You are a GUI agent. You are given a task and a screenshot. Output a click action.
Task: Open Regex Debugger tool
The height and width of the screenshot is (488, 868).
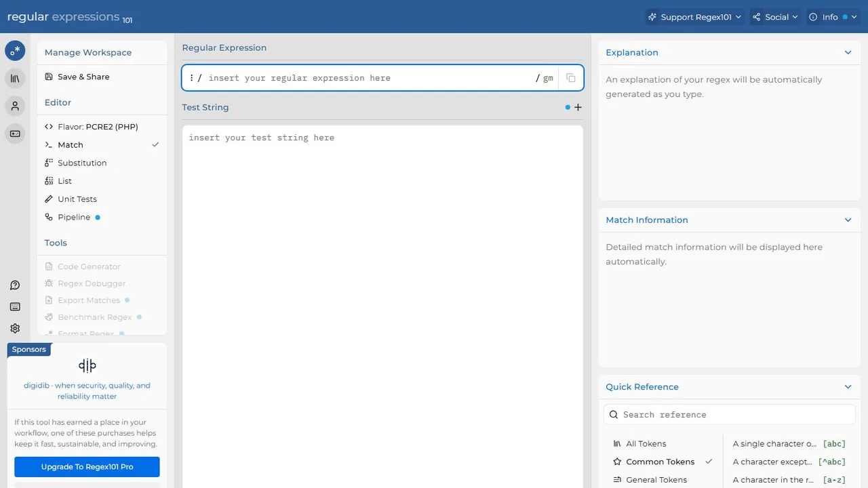pyautogui.click(x=102, y=283)
